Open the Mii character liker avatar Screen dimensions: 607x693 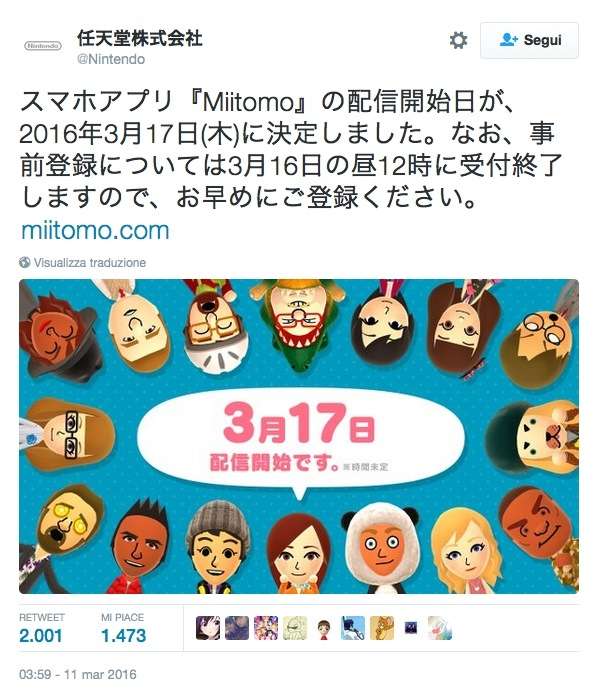point(324,628)
